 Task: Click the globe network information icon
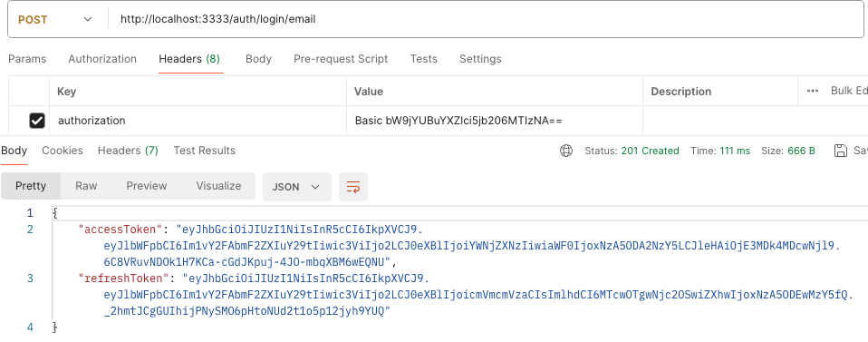click(566, 151)
